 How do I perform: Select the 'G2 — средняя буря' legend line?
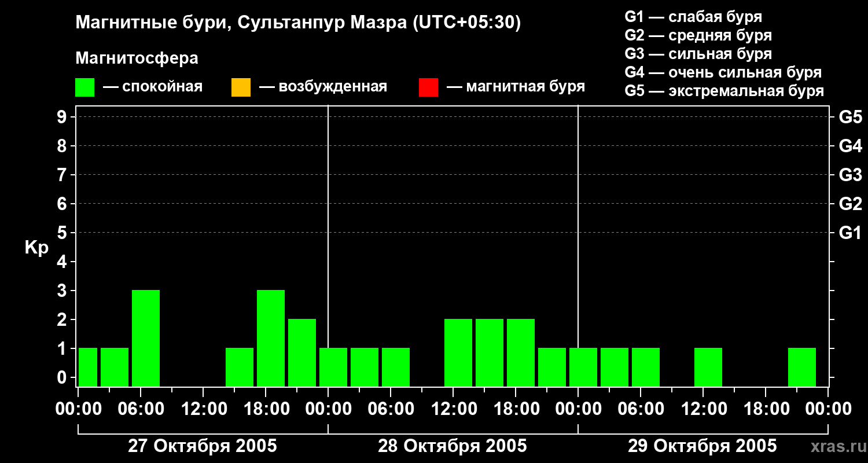coord(698,35)
